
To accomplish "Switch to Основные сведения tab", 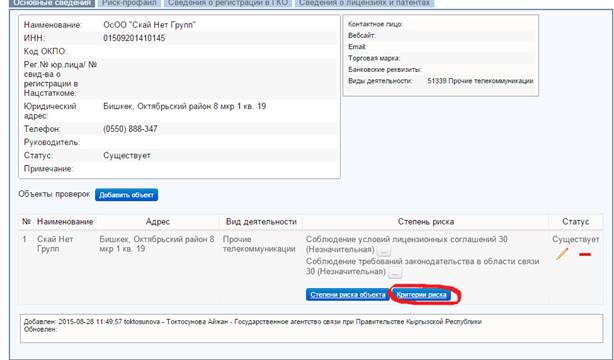I will pyautogui.click(x=52, y=3).
